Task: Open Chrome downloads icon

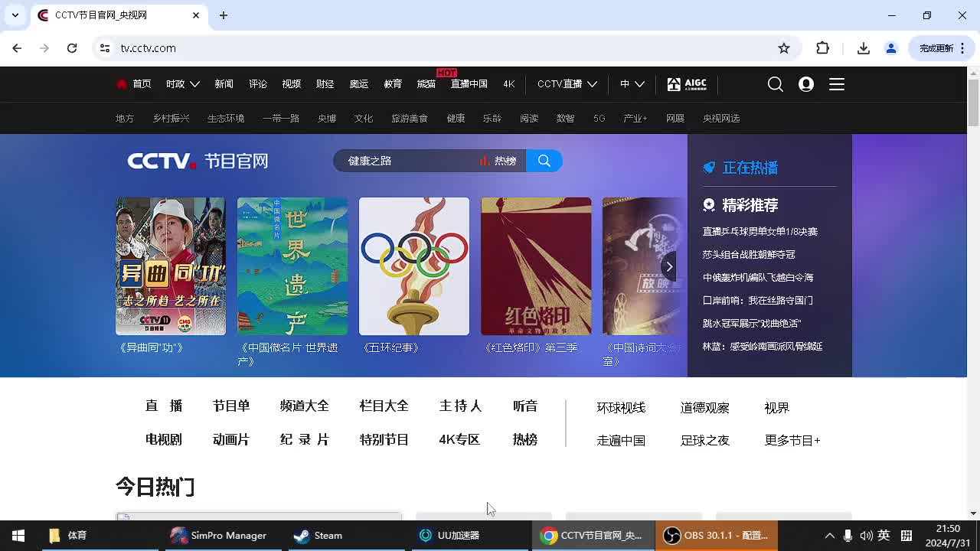Action: (x=864, y=48)
